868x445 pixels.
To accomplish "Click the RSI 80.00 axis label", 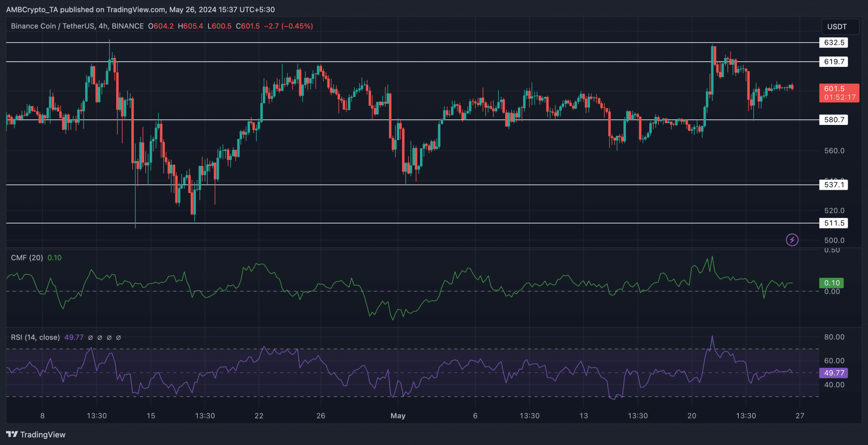I will (x=834, y=337).
